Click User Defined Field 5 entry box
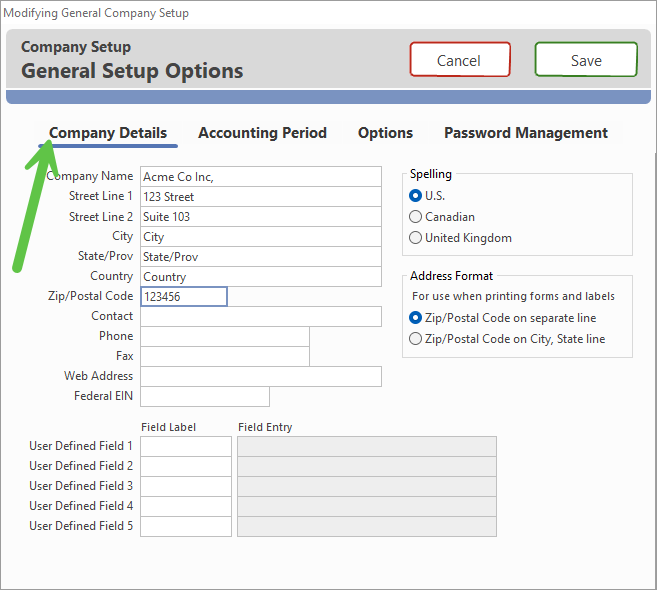 click(x=367, y=526)
